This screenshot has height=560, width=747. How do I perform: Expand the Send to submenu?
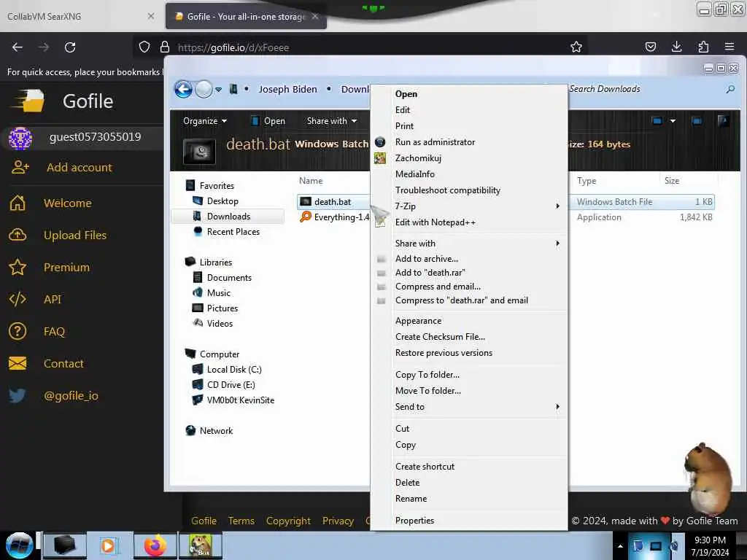[557, 407]
